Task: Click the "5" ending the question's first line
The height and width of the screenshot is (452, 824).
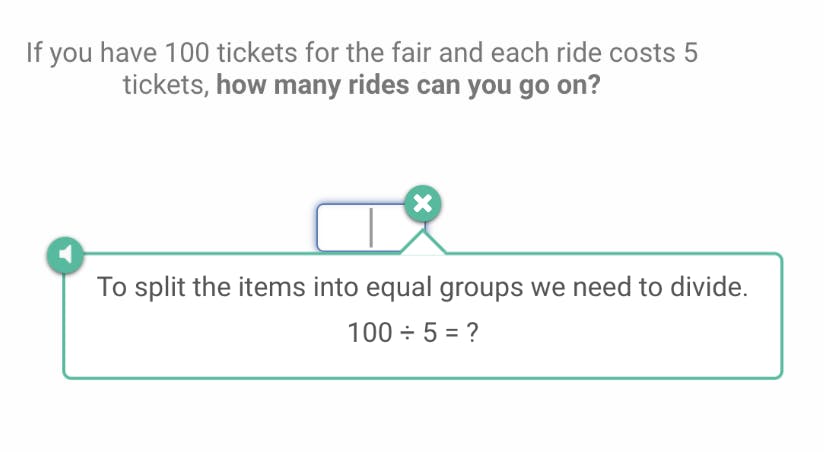Action: pyautogui.click(x=689, y=53)
